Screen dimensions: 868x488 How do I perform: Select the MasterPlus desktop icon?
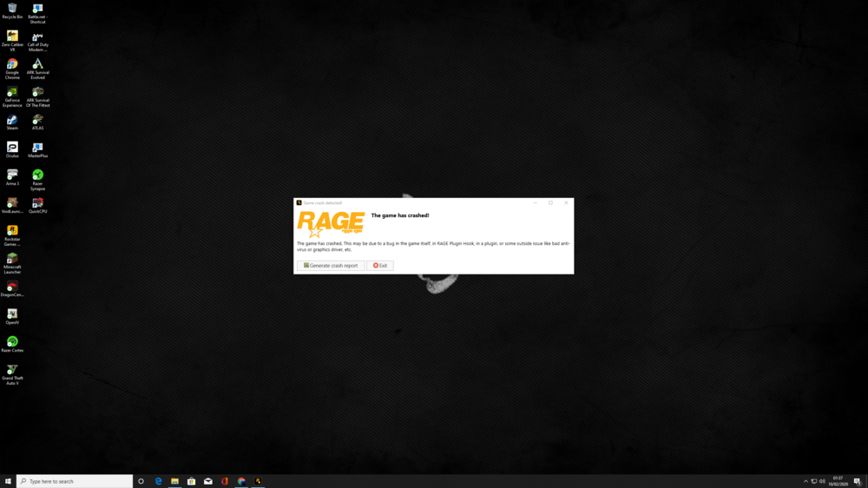point(37,149)
